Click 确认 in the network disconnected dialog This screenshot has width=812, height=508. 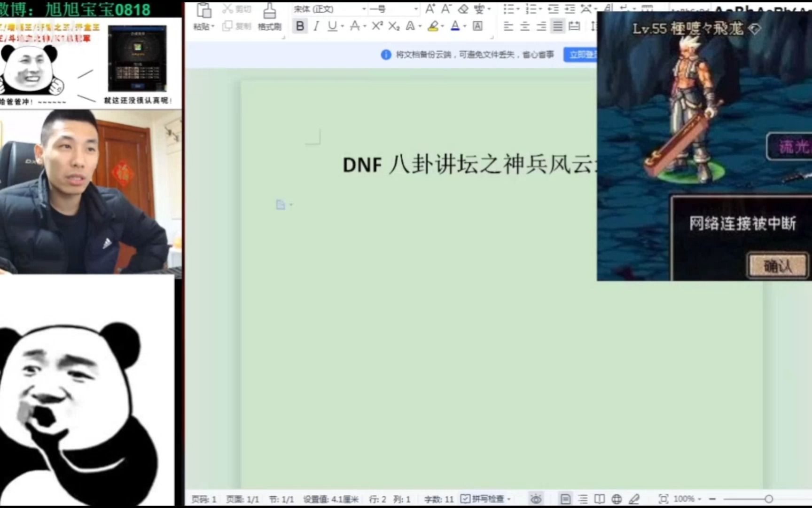[x=777, y=266]
